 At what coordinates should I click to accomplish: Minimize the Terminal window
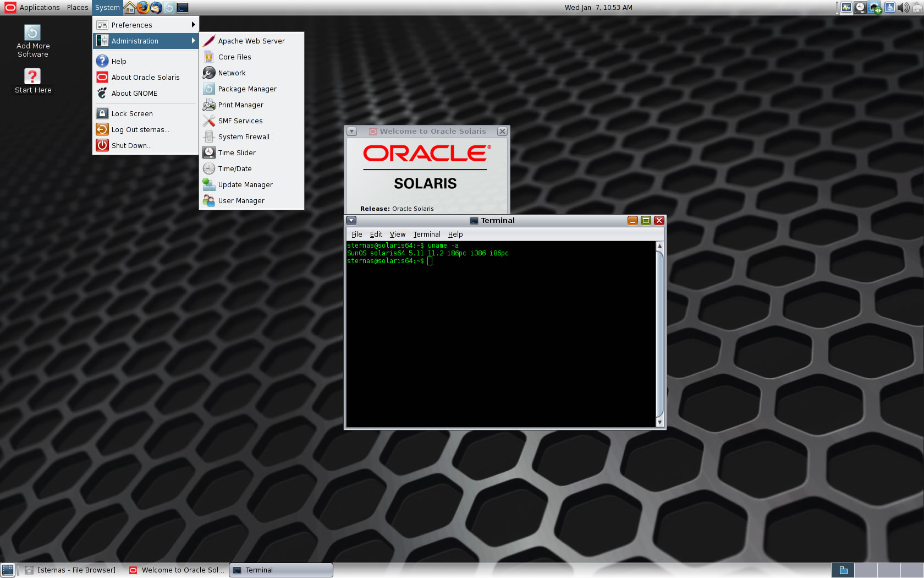633,221
